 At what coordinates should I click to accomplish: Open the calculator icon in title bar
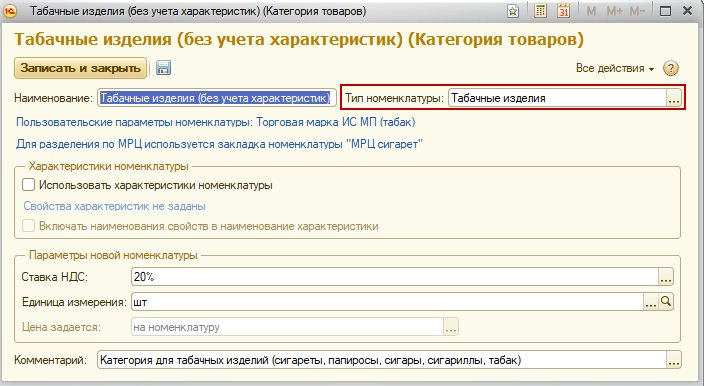coord(541,11)
